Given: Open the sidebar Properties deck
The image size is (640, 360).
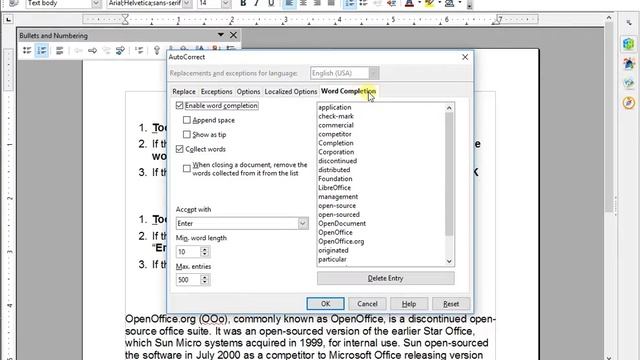Looking at the screenshot, I should [629, 44].
